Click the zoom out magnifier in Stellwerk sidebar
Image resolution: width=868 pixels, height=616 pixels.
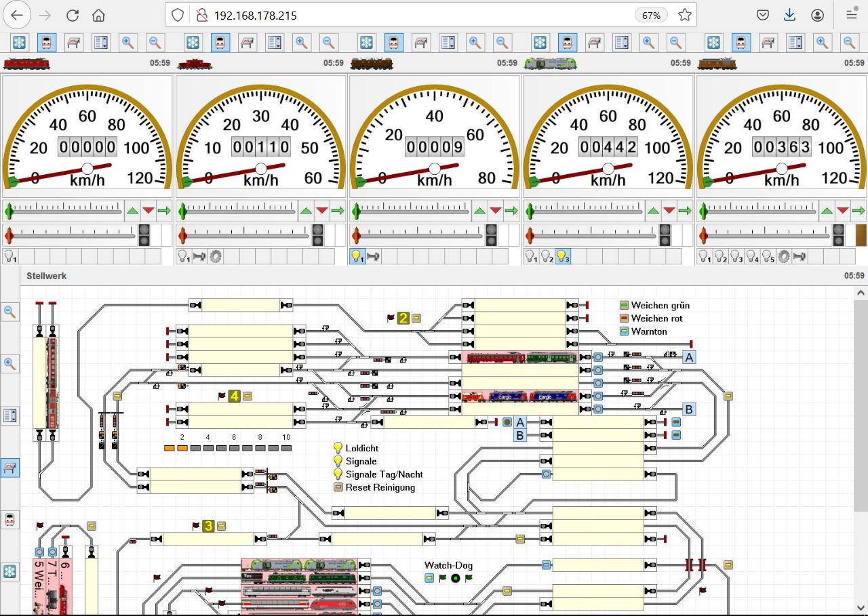point(9,312)
